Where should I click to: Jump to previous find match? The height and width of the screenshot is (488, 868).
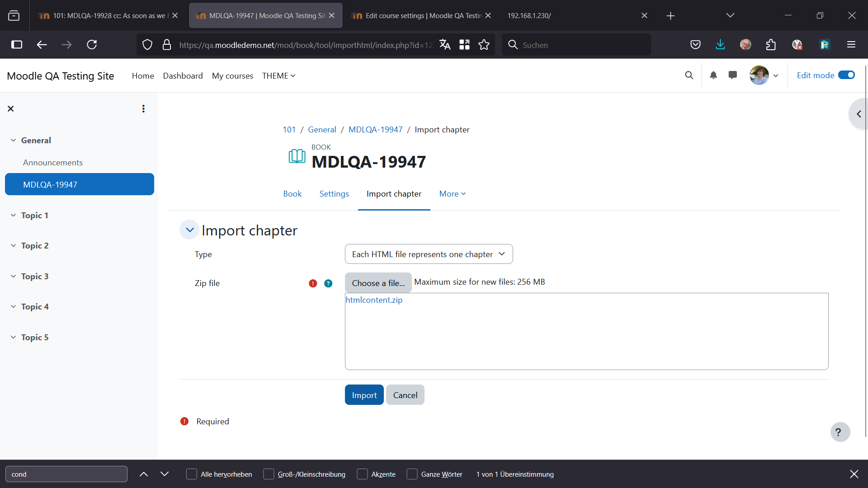pyautogui.click(x=144, y=474)
